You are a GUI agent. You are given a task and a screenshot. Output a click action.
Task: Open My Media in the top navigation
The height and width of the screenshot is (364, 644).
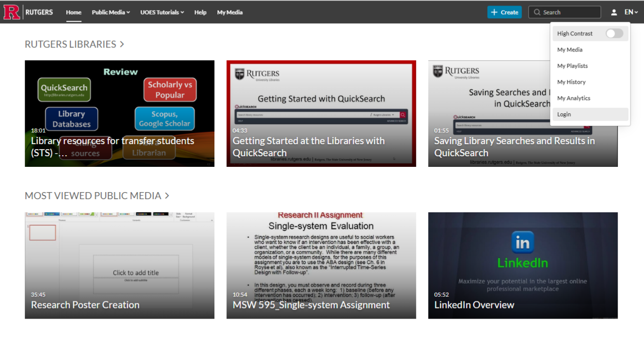(x=229, y=12)
